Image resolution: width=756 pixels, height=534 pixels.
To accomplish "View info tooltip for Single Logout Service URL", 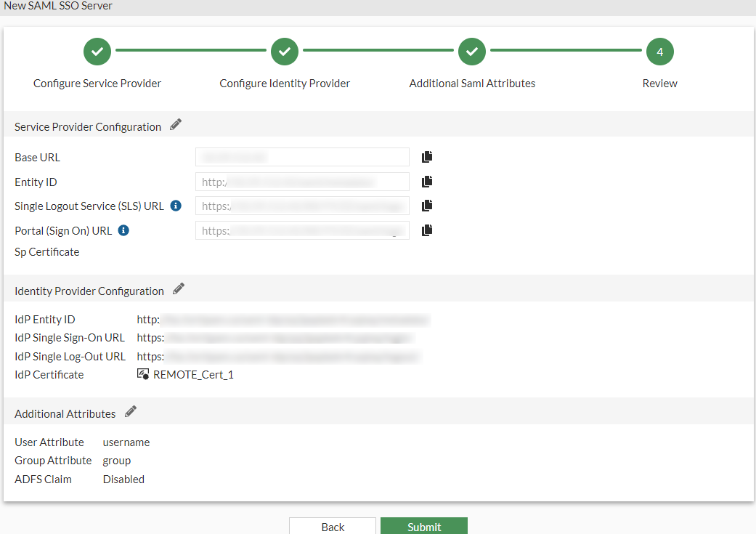I will (175, 205).
